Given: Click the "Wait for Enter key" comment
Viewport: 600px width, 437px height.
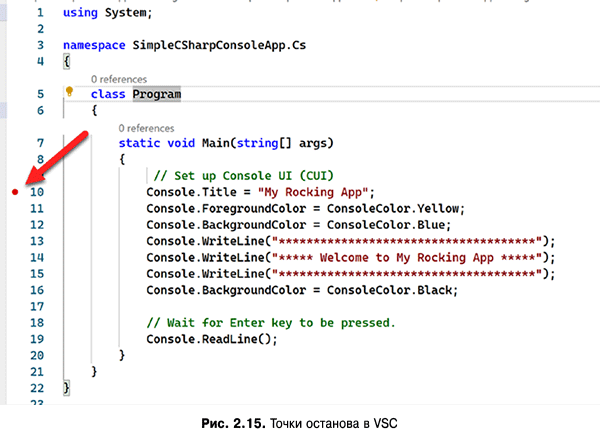Looking at the screenshot, I should 270,323.
